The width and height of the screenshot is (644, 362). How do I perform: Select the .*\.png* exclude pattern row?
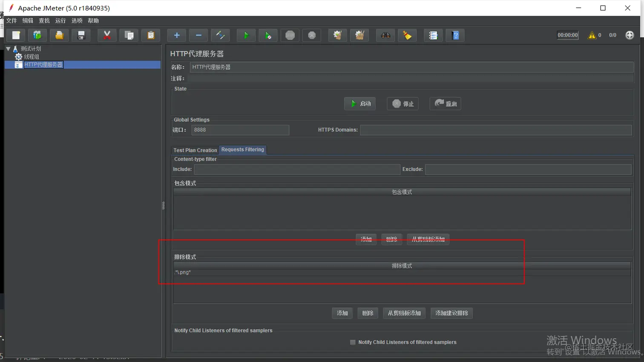click(x=402, y=272)
